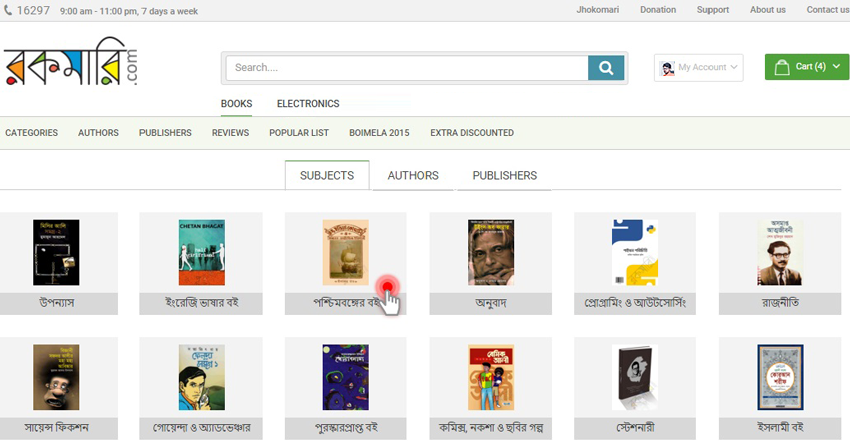Viewport: 850px width, 441px height.
Task: Select the প্রোগ্রামিং ও আউটসোর্সিং category cover
Action: coord(634,253)
